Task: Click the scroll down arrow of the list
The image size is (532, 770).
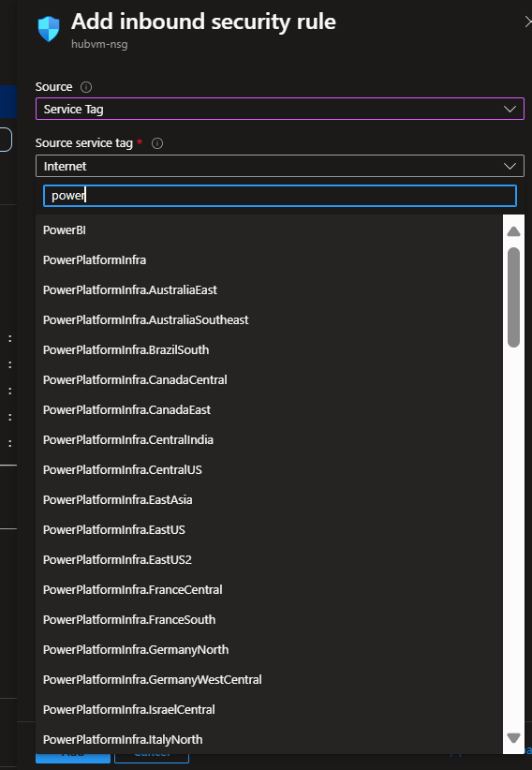Action: click(x=514, y=737)
